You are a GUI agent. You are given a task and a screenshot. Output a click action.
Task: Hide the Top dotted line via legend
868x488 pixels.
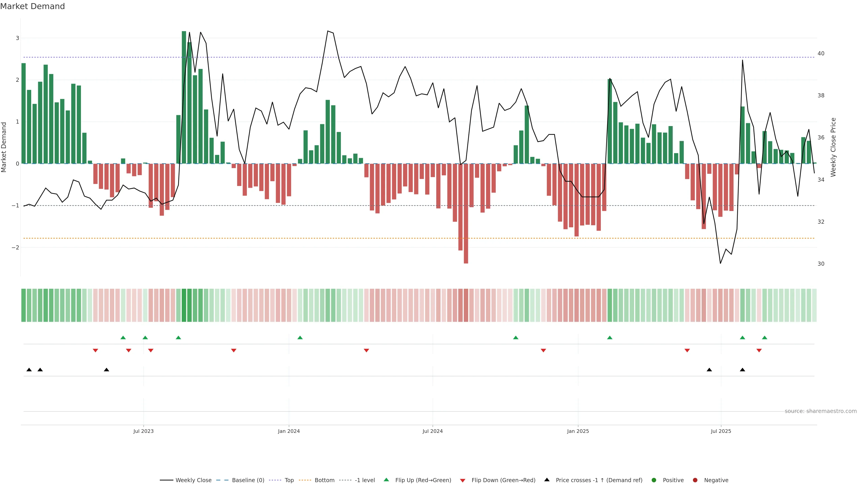(289, 480)
